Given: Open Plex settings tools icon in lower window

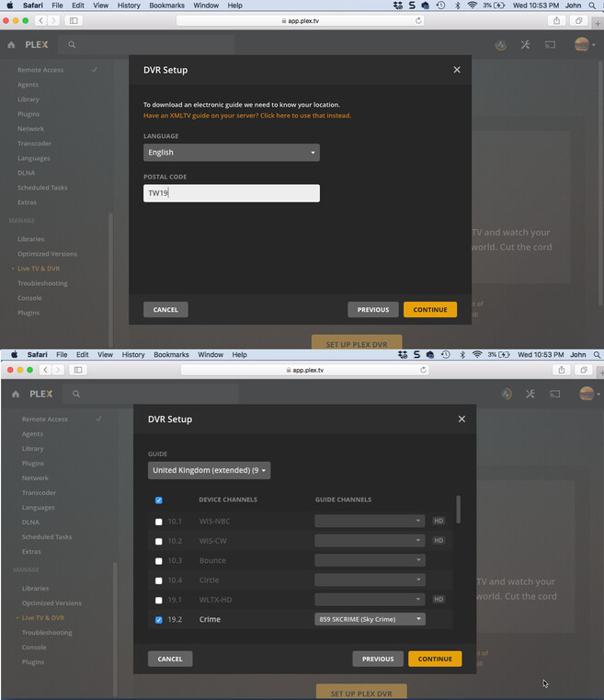Looking at the screenshot, I should [530, 394].
